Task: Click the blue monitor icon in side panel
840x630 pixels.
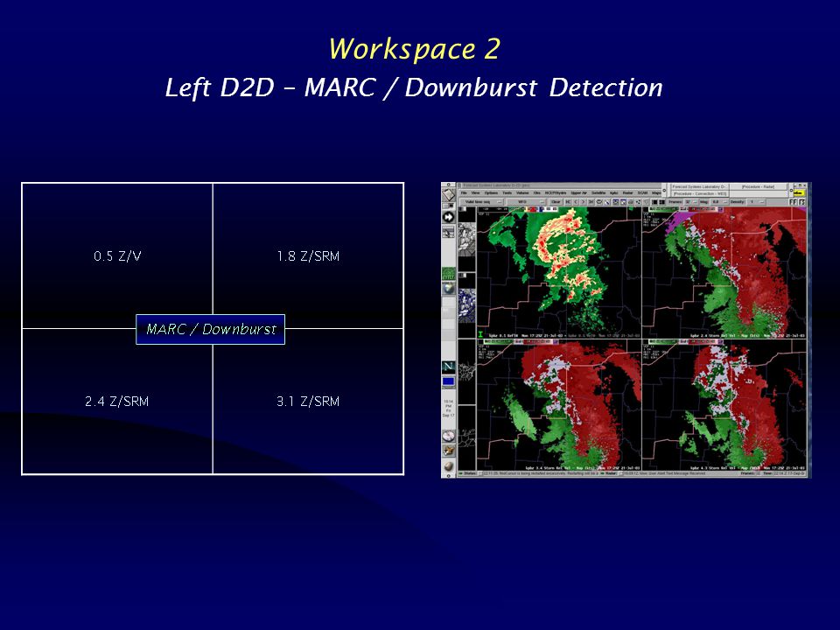Action: coord(448,381)
